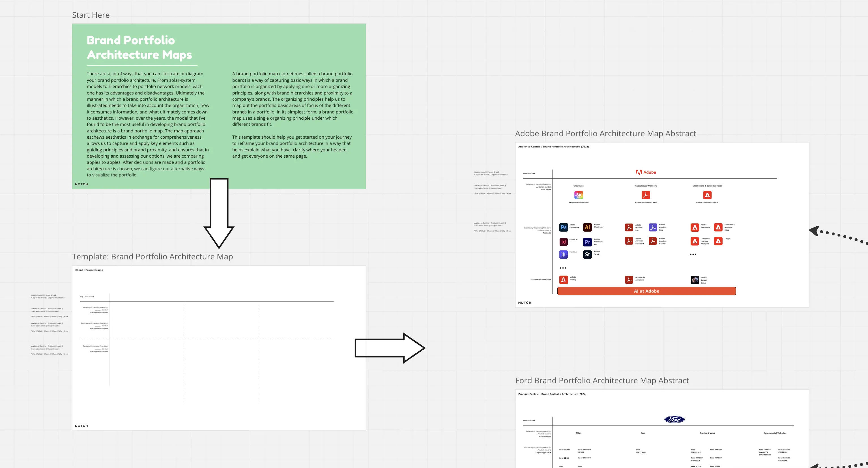The image size is (868, 468).
Task: Select the Ford ESCAPE entry
Action: pyautogui.click(x=565, y=450)
